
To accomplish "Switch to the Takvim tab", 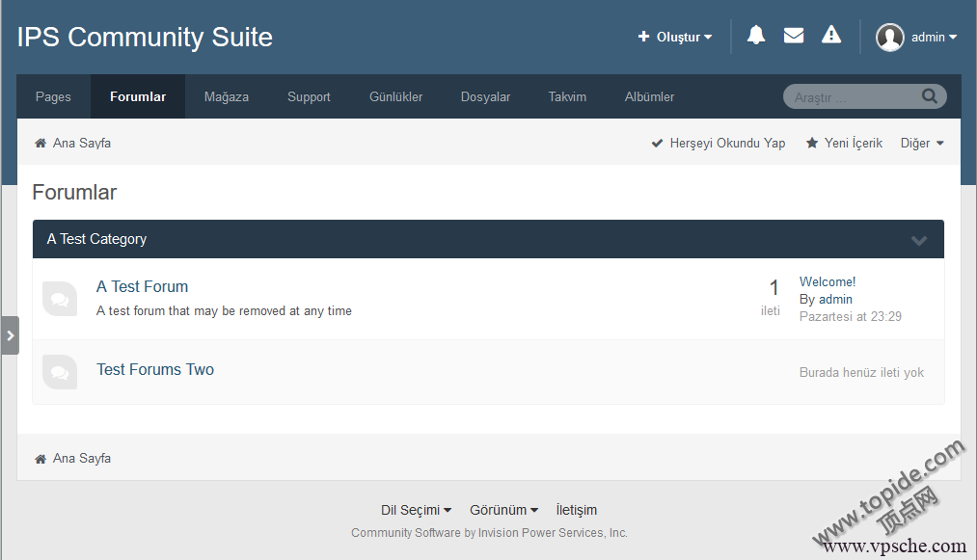I will click(567, 96).
